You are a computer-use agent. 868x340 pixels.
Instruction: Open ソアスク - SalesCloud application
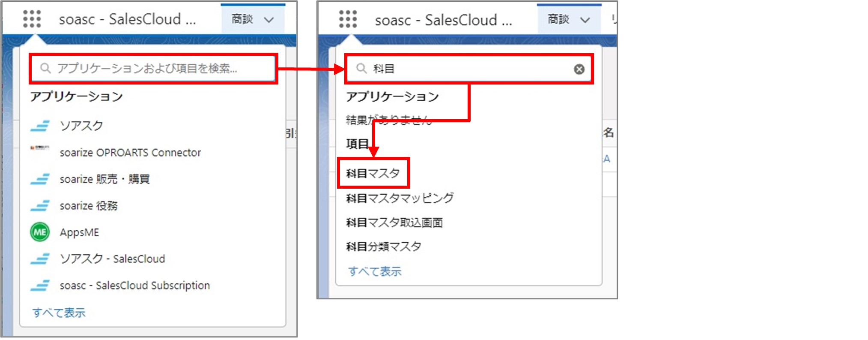(112, 259)
